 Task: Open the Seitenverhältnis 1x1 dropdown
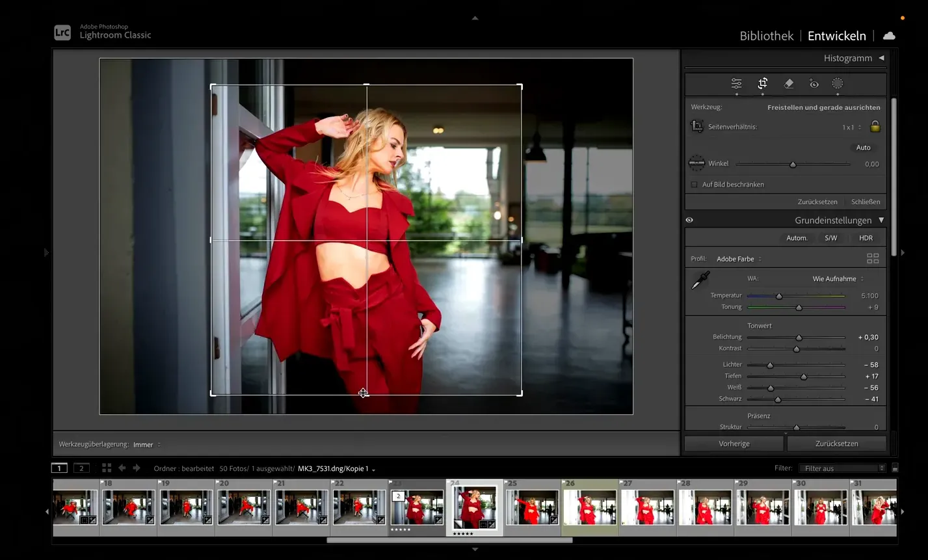point(851,127)
